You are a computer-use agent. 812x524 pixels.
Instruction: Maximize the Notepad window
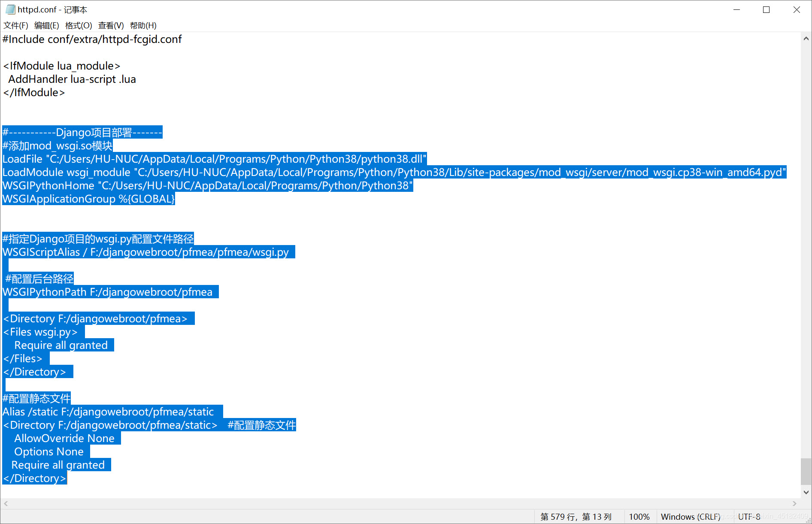[766, 9]
